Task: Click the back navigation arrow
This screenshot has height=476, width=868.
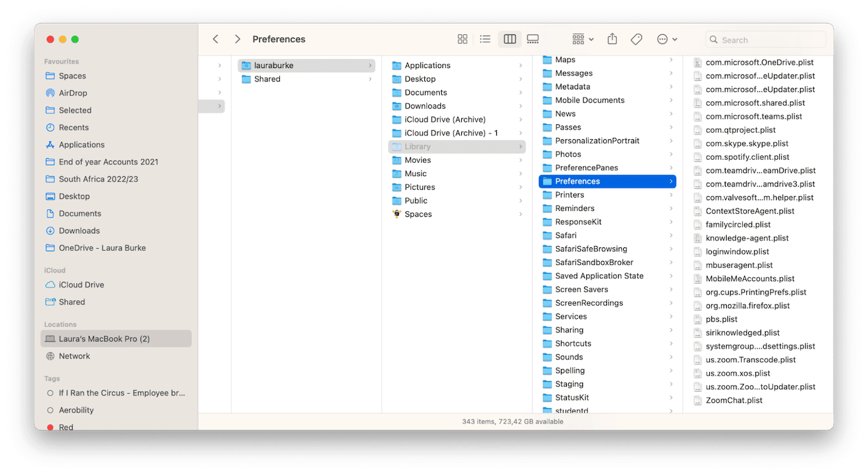Action: point(215,39)
